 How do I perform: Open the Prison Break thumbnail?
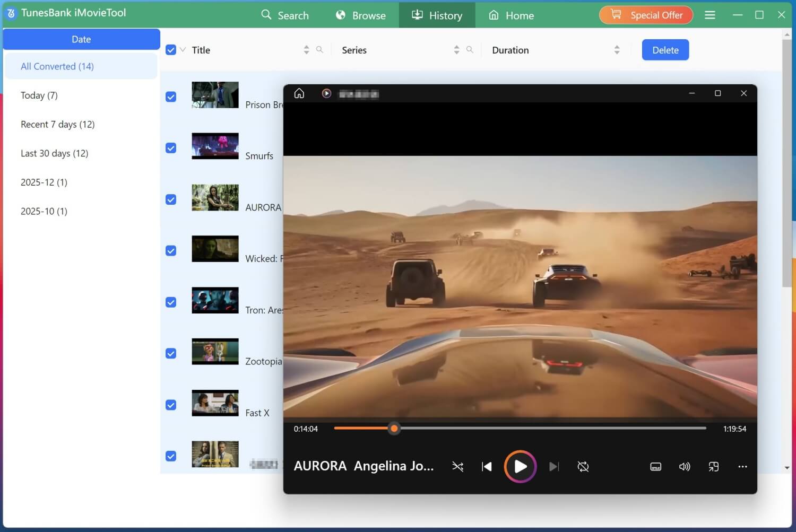coord(215,95)
